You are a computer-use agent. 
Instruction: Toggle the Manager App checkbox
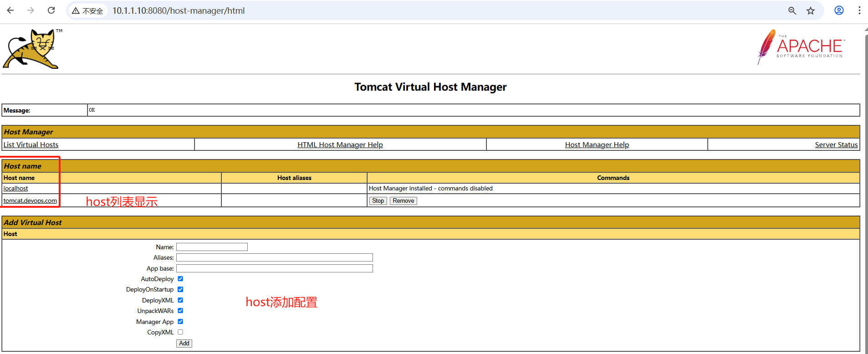180,322
